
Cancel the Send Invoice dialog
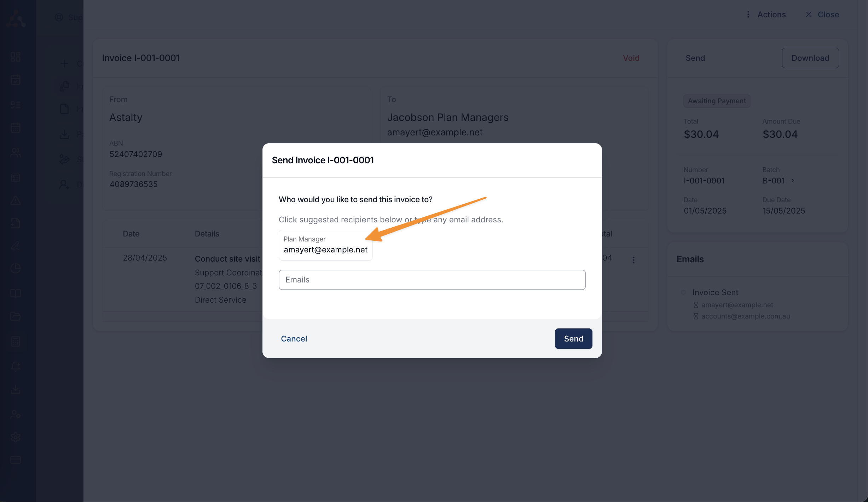pos(294,339)
